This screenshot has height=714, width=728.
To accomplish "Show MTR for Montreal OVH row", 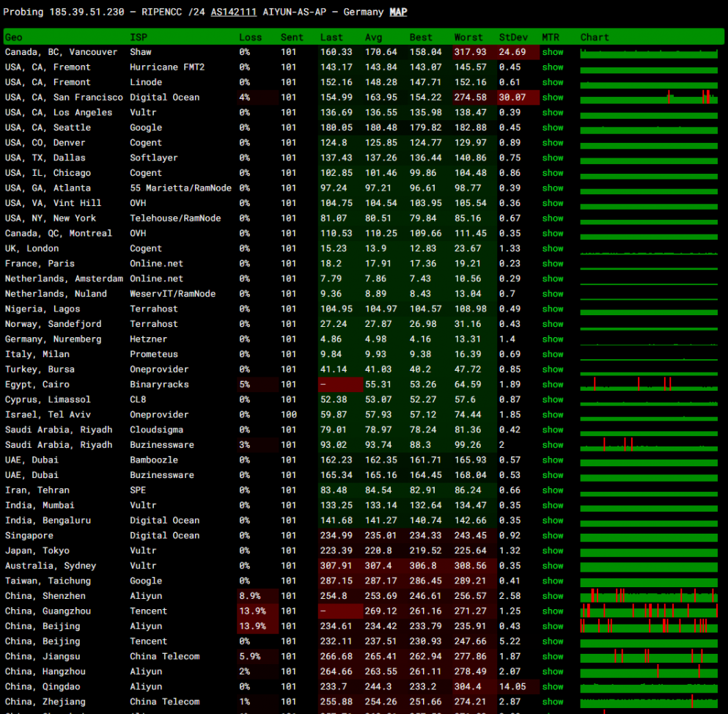I will tap(553, 233).
